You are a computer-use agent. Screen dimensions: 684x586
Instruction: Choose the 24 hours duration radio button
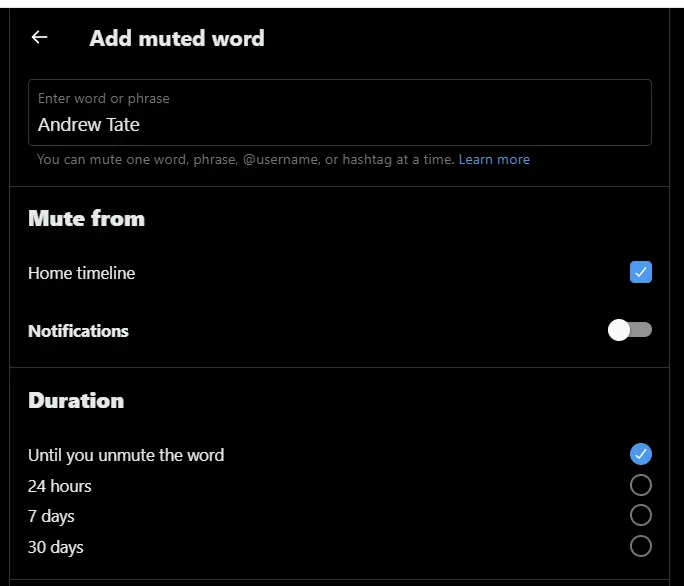coord(641,485)
